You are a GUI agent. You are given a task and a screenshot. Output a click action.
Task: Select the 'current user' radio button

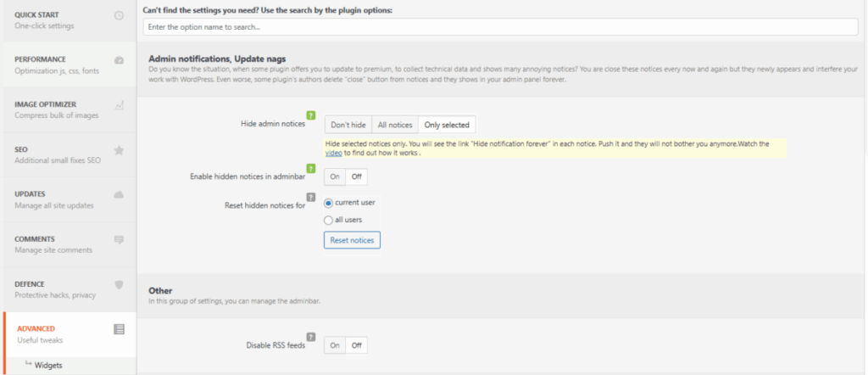click(329, 203)
